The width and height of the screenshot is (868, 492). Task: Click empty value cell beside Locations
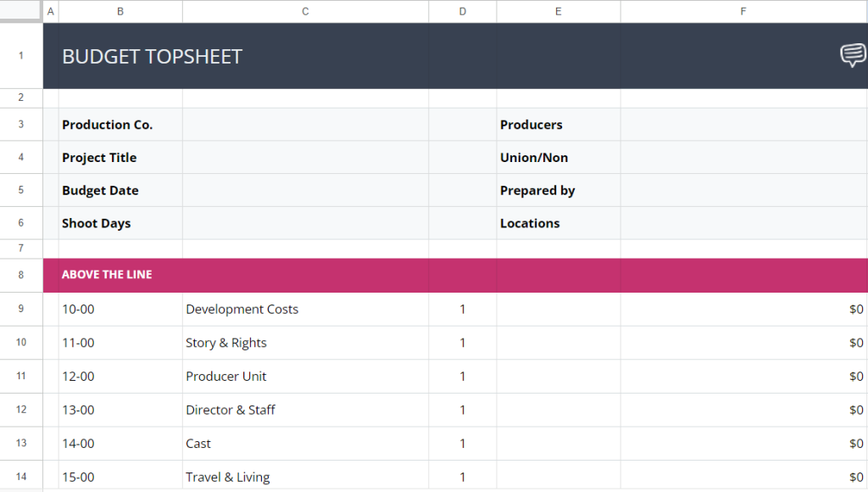point(744,223)
